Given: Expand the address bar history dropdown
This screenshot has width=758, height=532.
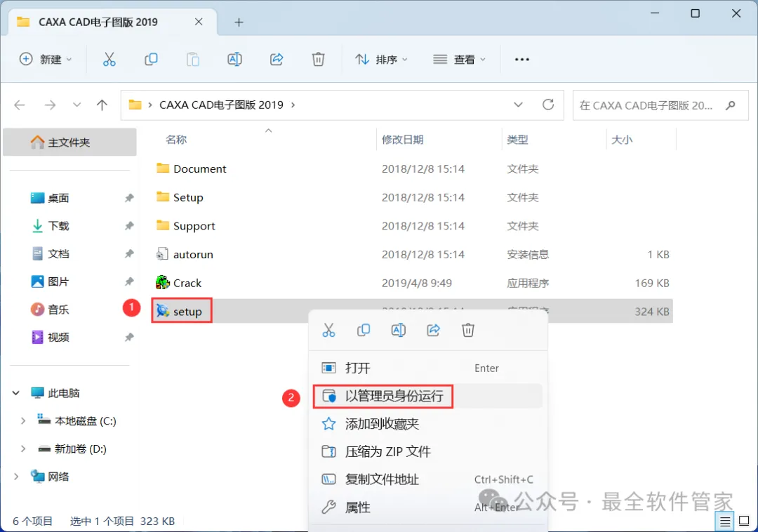Looking at the screenshot, I should coord(518,105).
